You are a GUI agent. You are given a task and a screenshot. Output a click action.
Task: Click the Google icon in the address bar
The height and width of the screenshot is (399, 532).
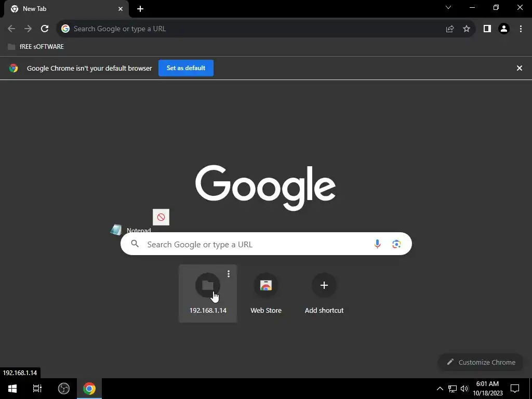tap(65, 29)
